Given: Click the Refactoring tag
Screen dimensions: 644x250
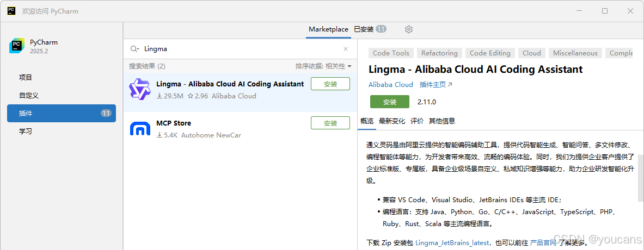Looking at the screenshot, I should point(439,53).
